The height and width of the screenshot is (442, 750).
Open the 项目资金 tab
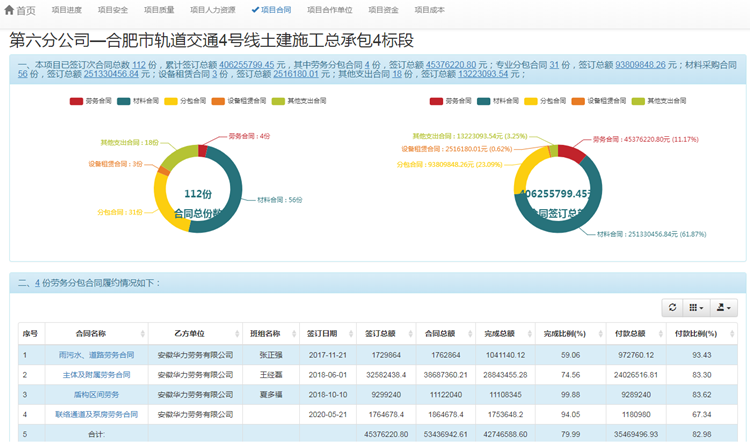pos(382,10)
